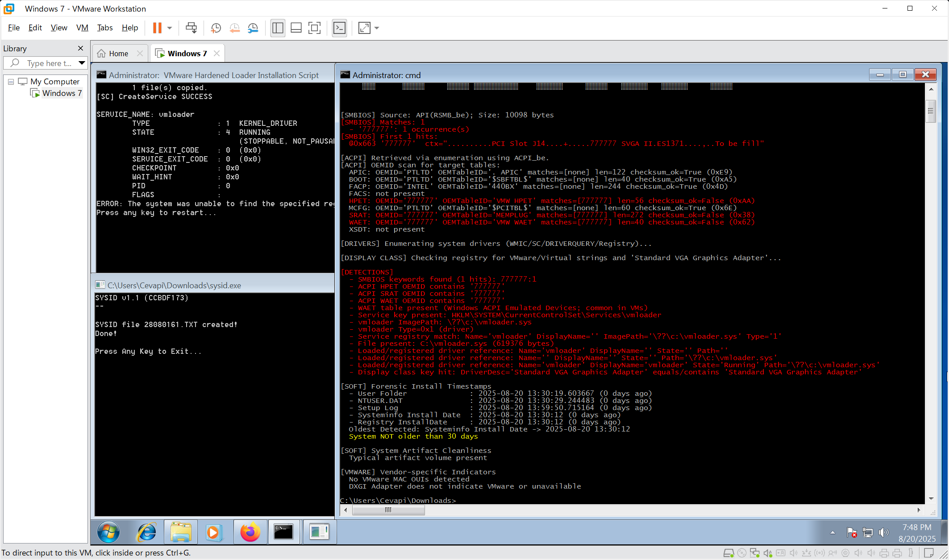The height and width of the screenshot is (560, 949).
Task: Take a snapshot of the virtual machine
Action: [216, 28]
